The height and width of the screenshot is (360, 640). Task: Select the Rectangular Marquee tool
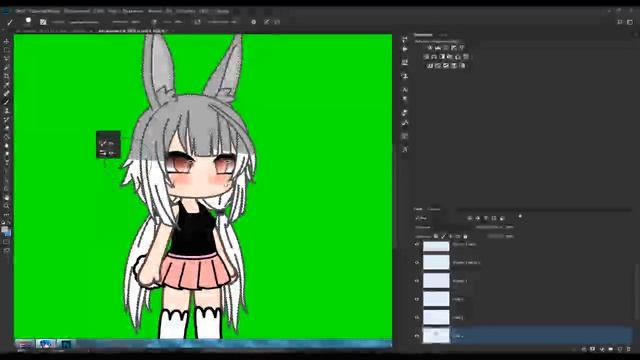6,50
